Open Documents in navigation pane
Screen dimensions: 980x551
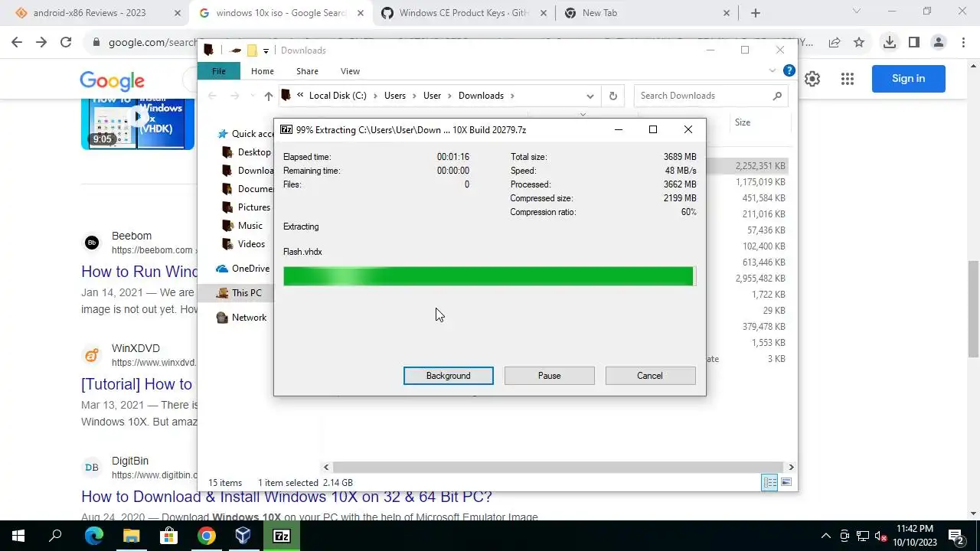[248, 189]
